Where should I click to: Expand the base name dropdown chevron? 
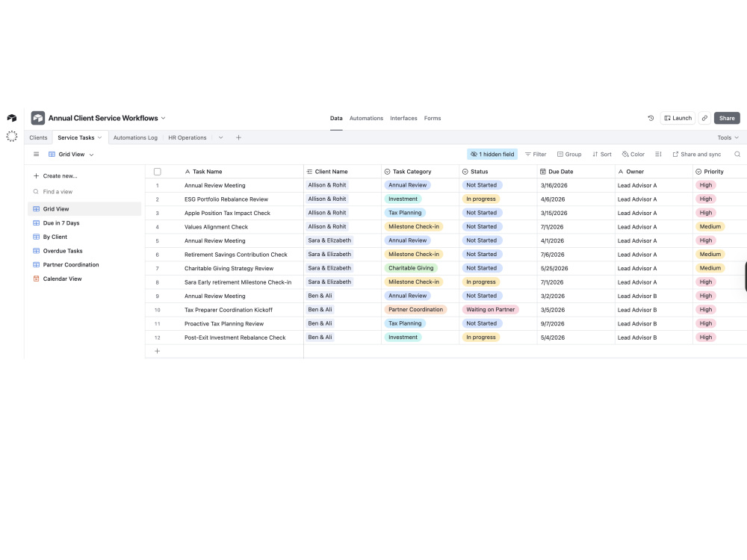[163, 118]
